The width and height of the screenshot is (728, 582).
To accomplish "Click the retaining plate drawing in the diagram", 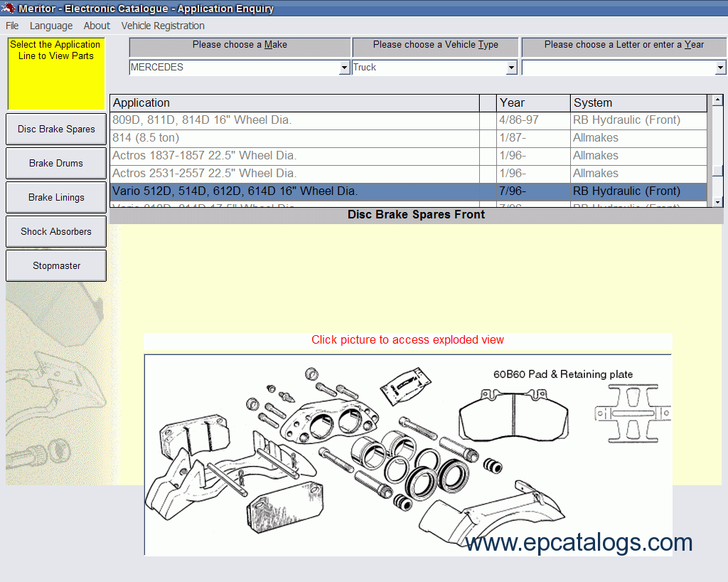I will 633,413.
